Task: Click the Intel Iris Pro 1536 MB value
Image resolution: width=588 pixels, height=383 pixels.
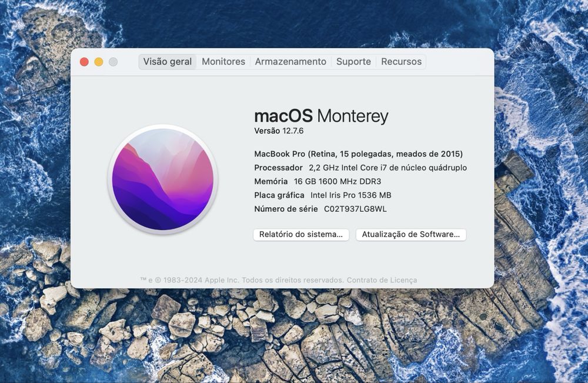Action: tap(350, 195)
